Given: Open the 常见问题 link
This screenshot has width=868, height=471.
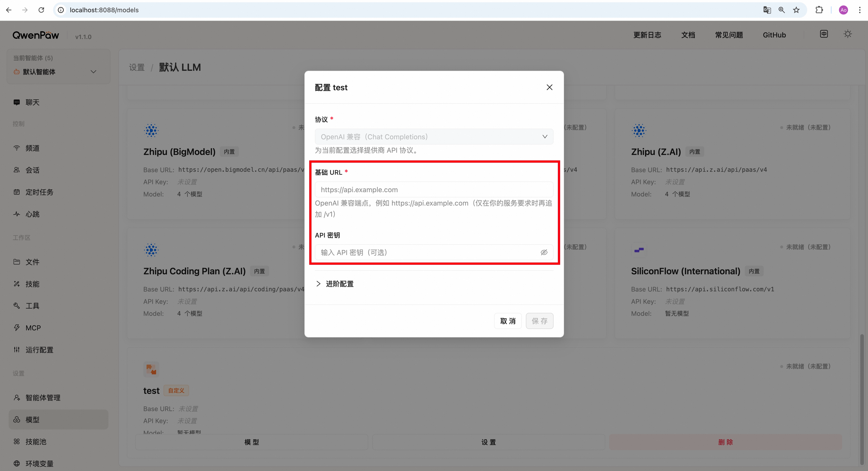Looking at the screenshot, I should 729,35.
